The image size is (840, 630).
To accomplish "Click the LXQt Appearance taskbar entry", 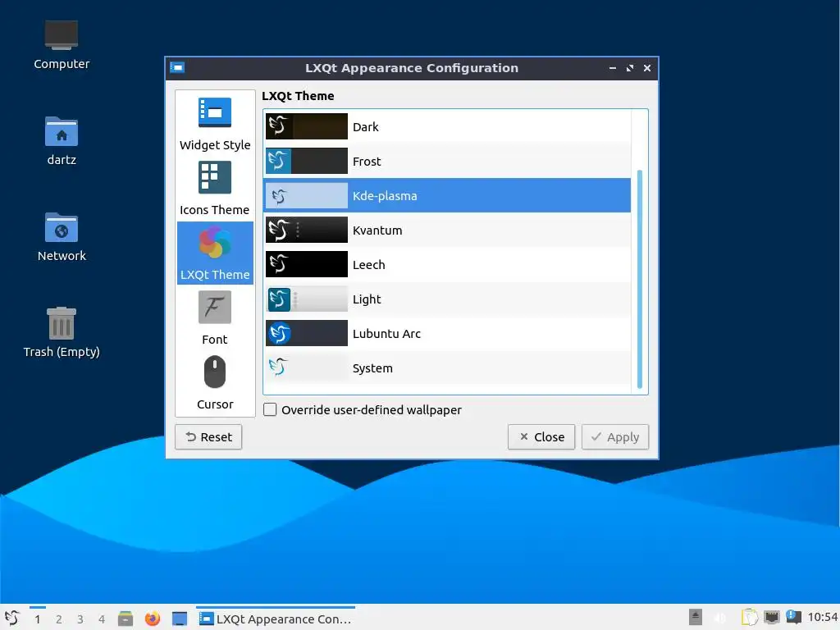I will [276, 619].
